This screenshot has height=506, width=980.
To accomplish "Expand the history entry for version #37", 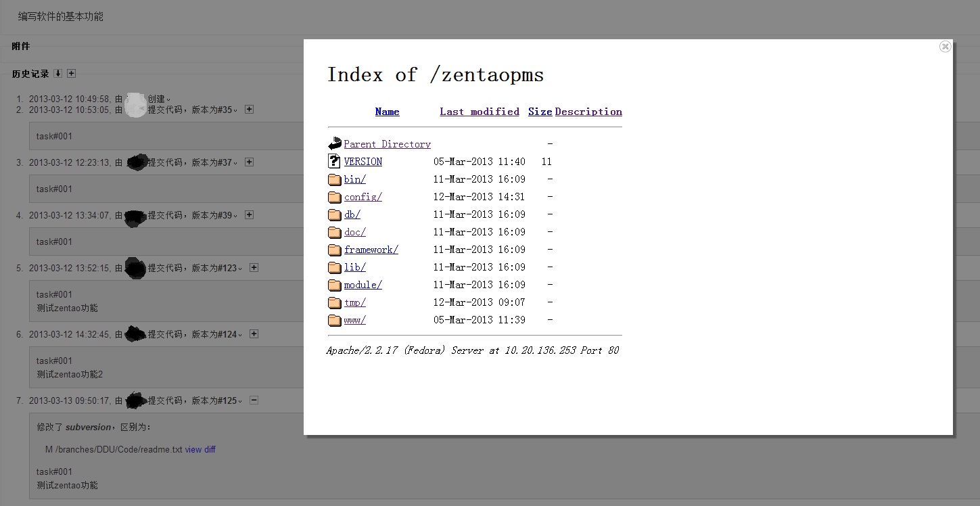I will (x=249, y=162).
